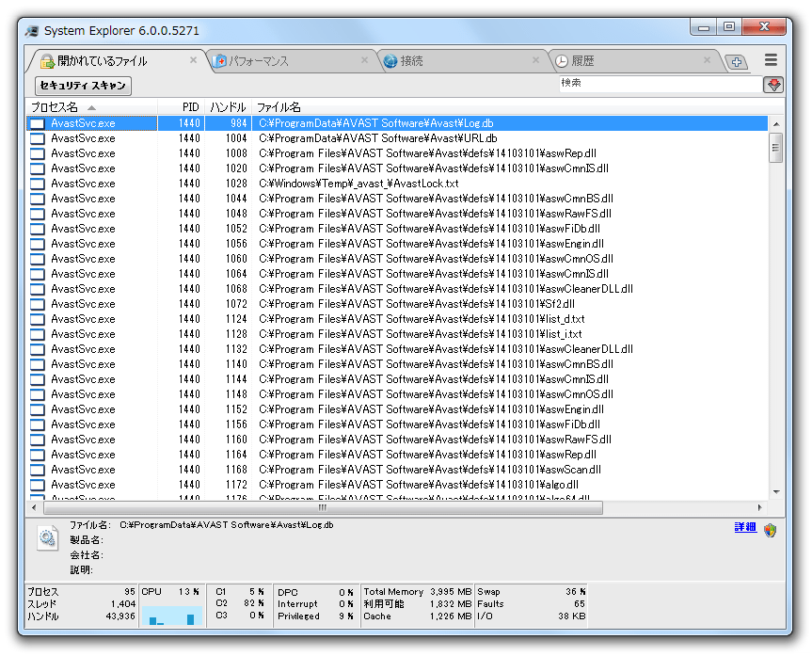Screen dimensions: 812x656
Task: Close the パフォーマンス tab
Action: coord(364,60)
